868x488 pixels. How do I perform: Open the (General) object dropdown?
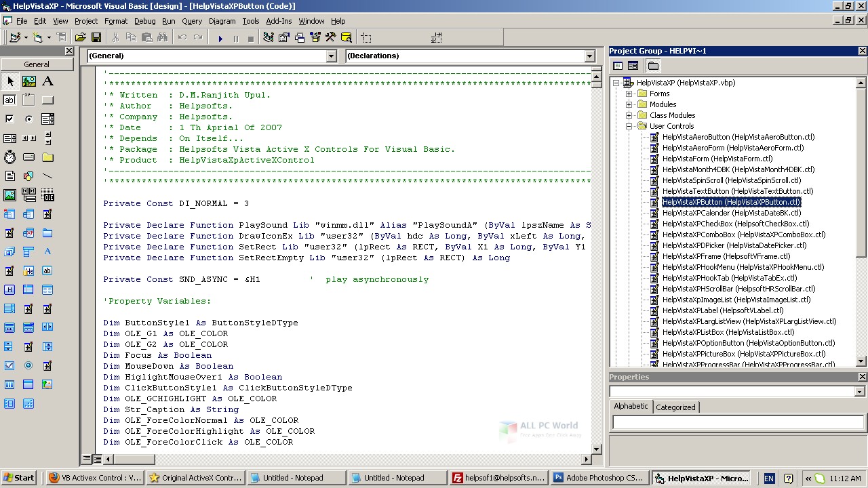pyautogui.click(x=331, y=56)
